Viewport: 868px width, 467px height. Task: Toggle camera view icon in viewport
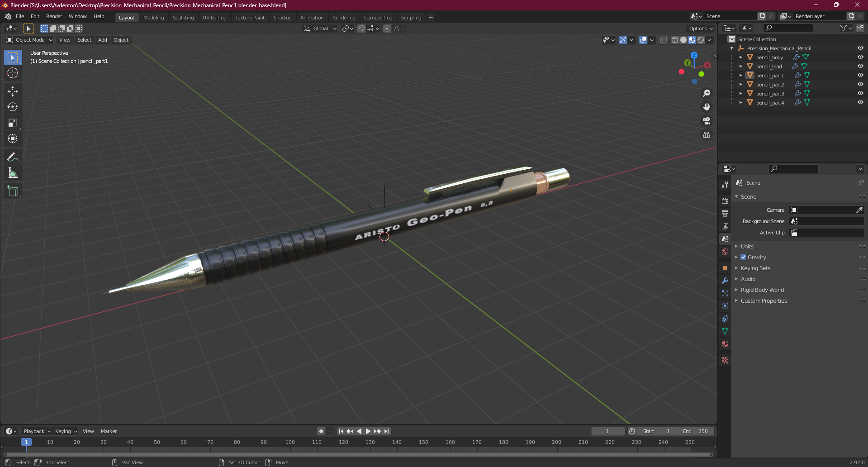[707, 121]
